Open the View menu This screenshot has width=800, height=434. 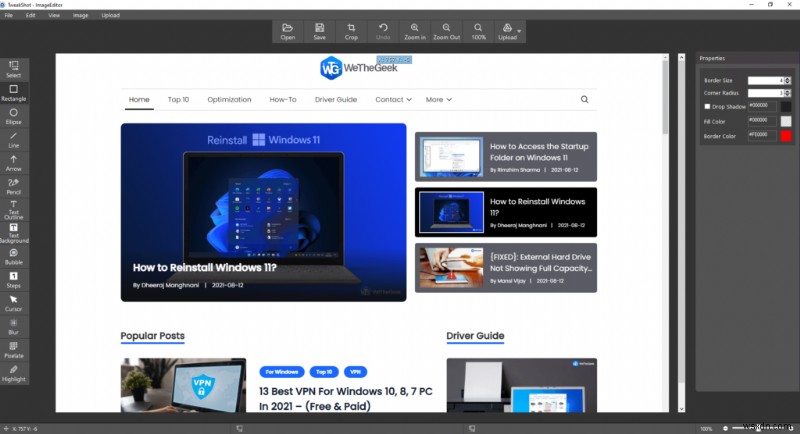(54, 15)
